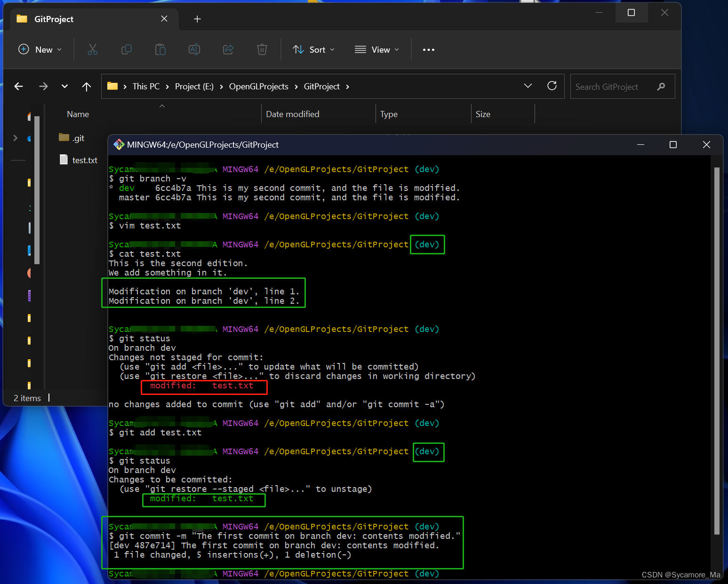Screen dimensions: 728x584
Task: Maximize the File Explorer window
Action: [632, 13]
